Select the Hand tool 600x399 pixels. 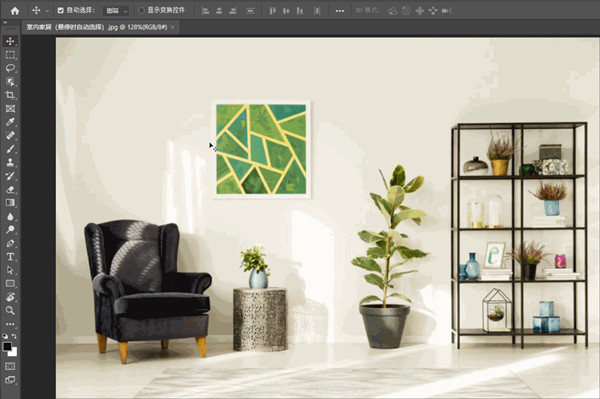click(10, 297)
